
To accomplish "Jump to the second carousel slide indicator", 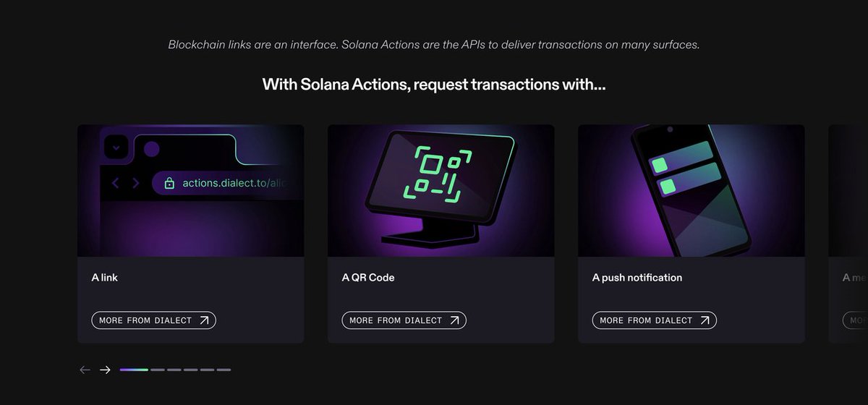I will [158, 370].
